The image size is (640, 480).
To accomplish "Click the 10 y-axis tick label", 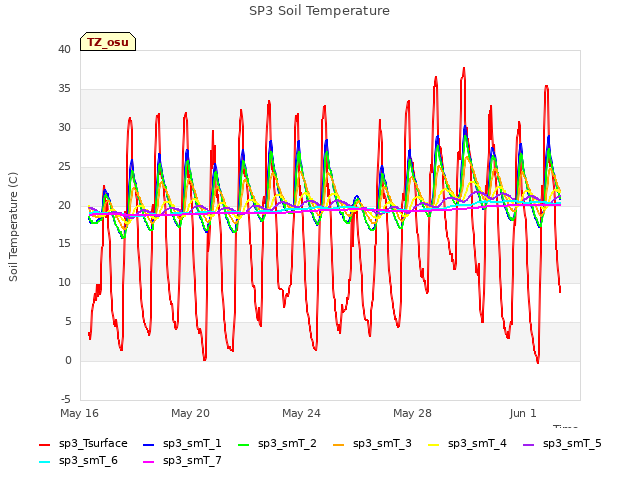I will coord(64,282).
